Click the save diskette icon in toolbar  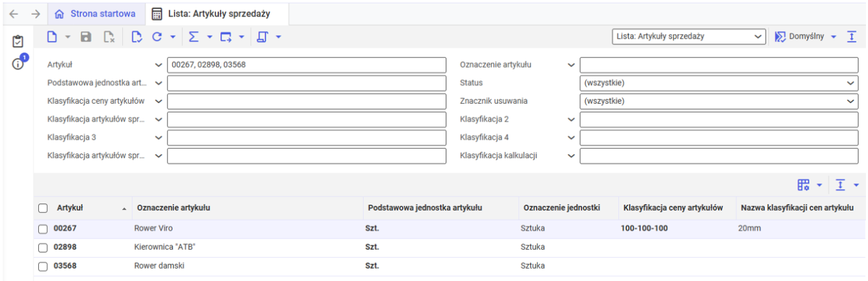86,37
